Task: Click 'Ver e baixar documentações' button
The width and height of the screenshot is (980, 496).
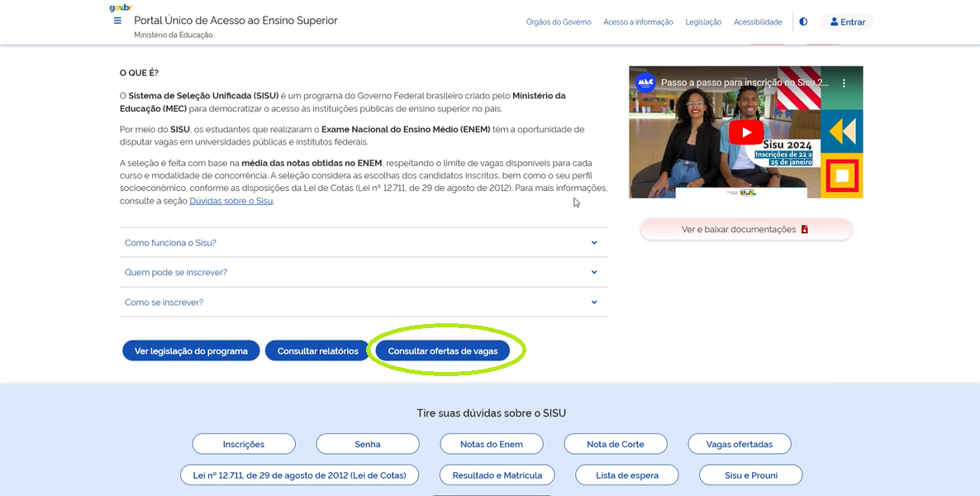Action: coord(745,230)
